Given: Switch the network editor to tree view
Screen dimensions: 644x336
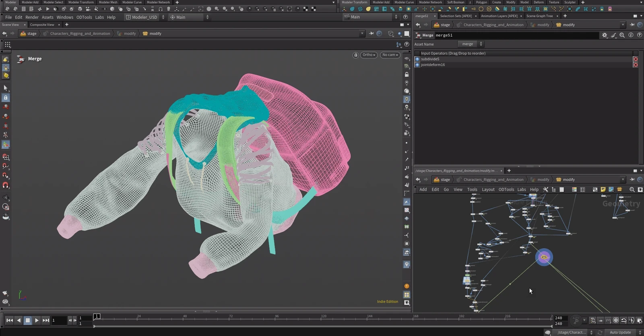Looking at the screenshot, I should (x=554, y=190).
